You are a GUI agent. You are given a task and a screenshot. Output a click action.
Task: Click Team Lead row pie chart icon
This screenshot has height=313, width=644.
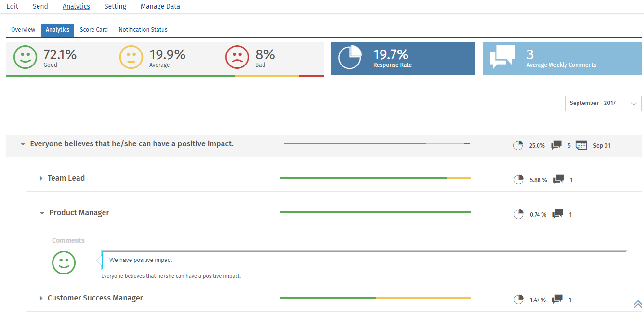[x=519, y=180]
